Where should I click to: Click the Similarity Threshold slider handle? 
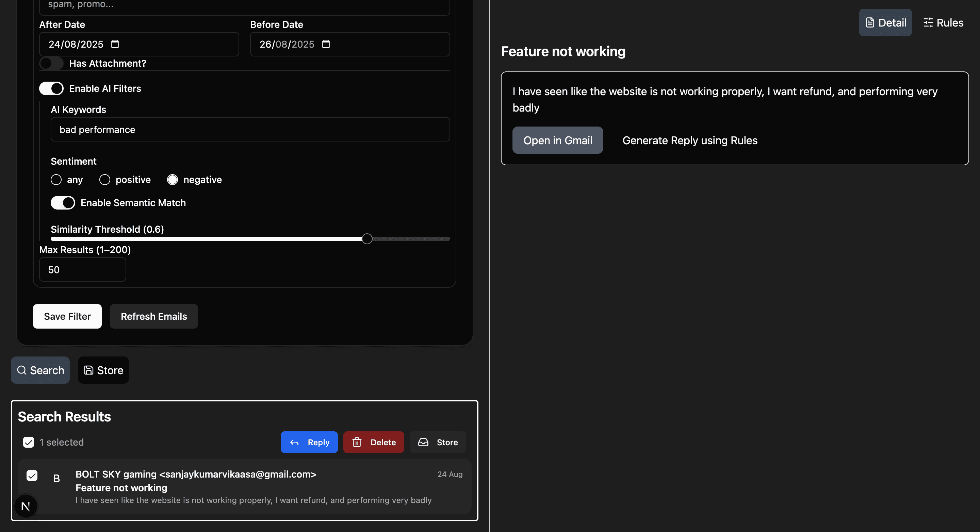(x=367, y=239)
